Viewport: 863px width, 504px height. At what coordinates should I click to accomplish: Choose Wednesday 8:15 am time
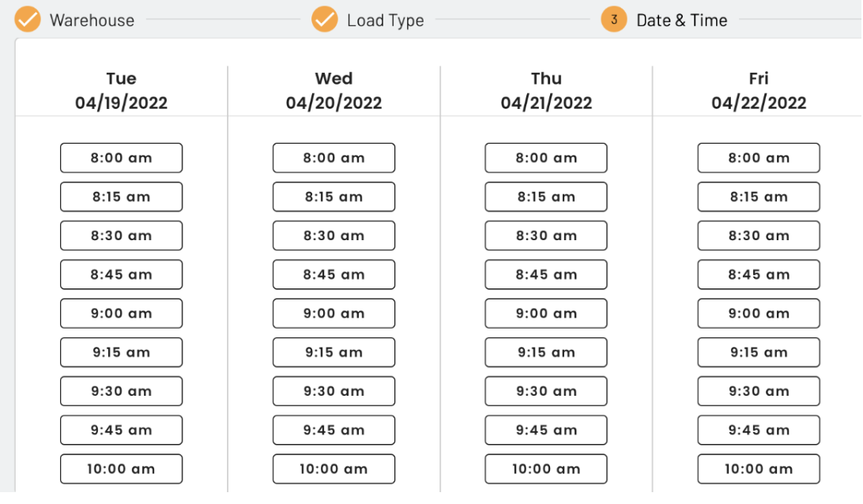pyautogui.click(x=334, y=197)
